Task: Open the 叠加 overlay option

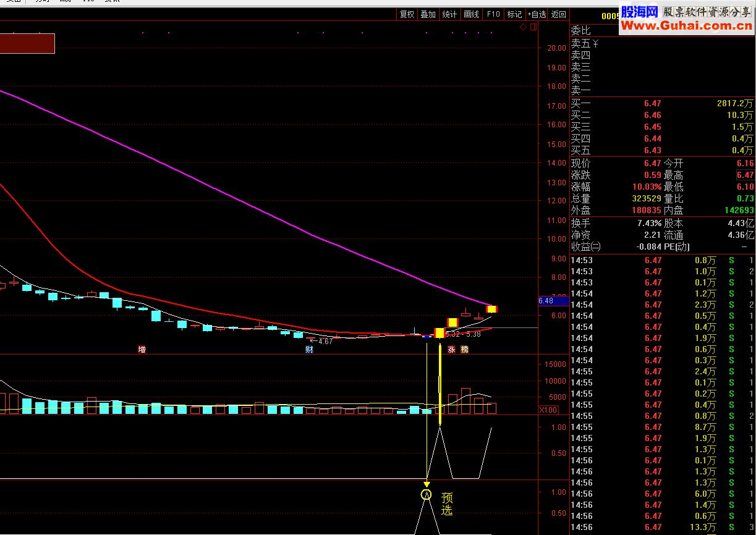Action: click(x=428, y=14)
